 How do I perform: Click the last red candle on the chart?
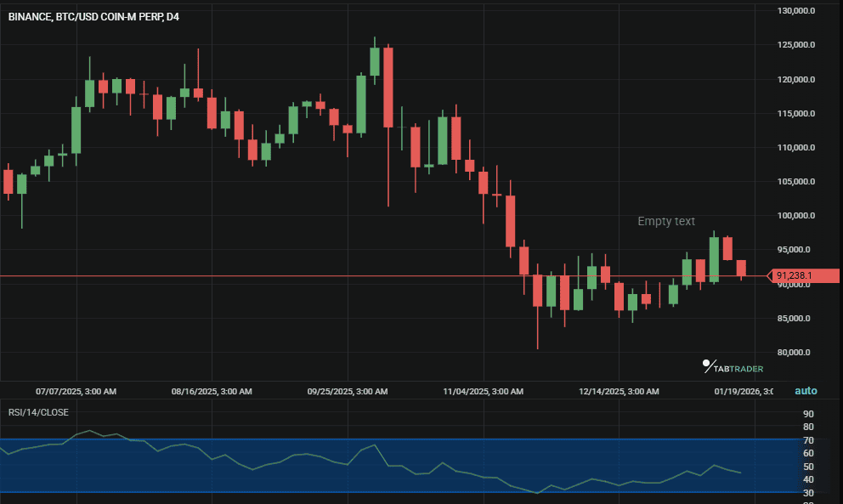[741, 269]
